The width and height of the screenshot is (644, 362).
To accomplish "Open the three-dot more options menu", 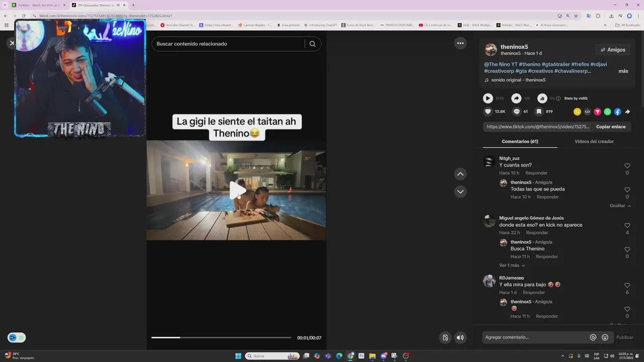I will click(x=460, y=43).
